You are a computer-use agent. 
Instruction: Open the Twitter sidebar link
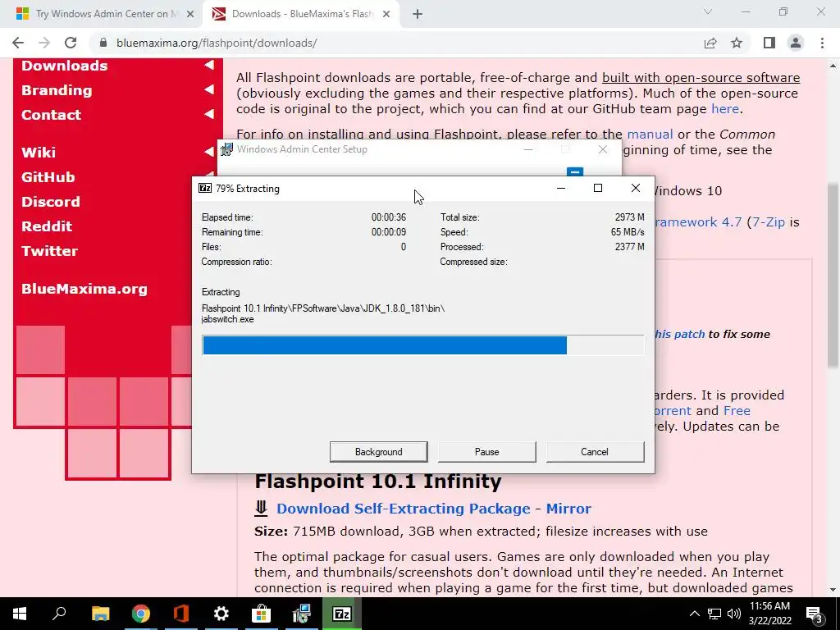pyautogui.click(x=49, y=251)
